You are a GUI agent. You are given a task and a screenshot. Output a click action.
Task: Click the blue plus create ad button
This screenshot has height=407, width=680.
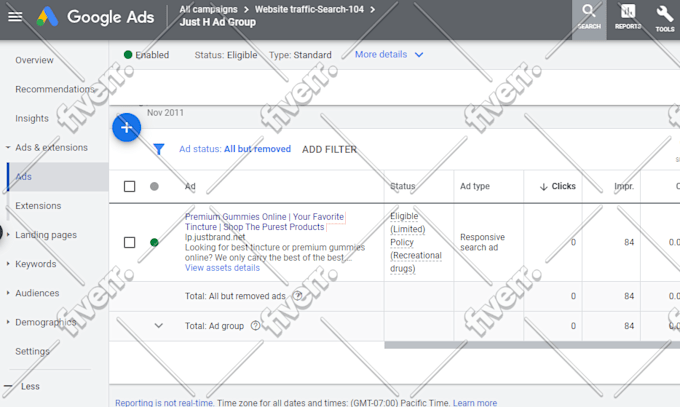(x=127, y=128)
